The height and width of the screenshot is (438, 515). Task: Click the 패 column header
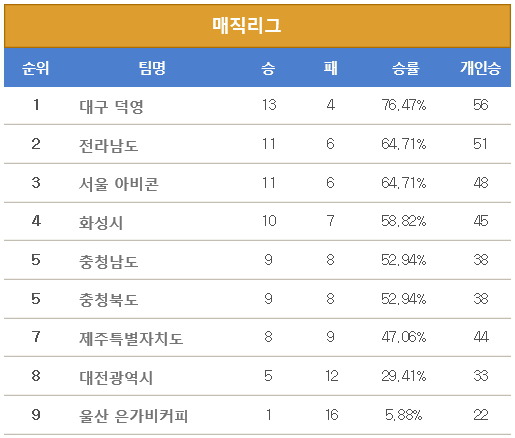[x=330, y=68]
